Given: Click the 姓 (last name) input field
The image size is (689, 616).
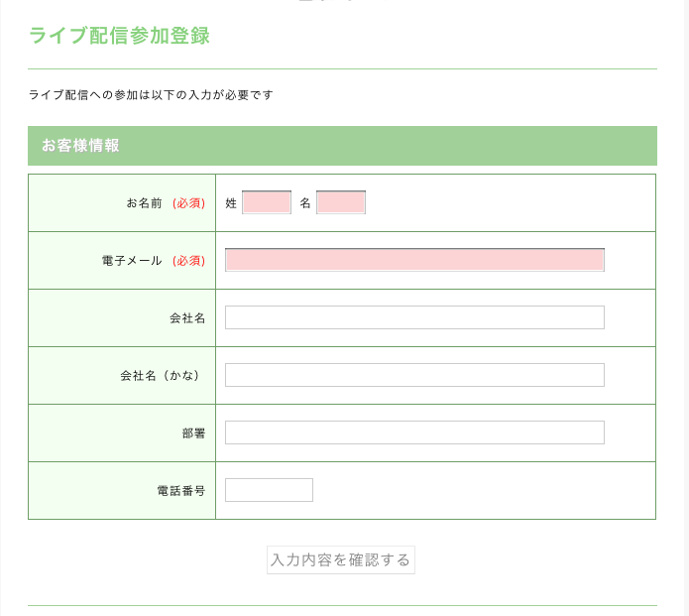Looking at the screenshot, I should (x=267, y=202).
